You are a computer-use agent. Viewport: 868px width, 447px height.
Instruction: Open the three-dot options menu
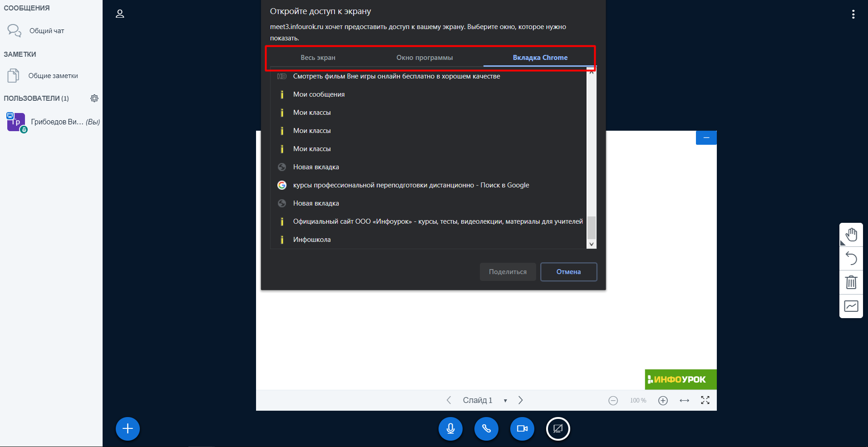click(x=853, y=15)
